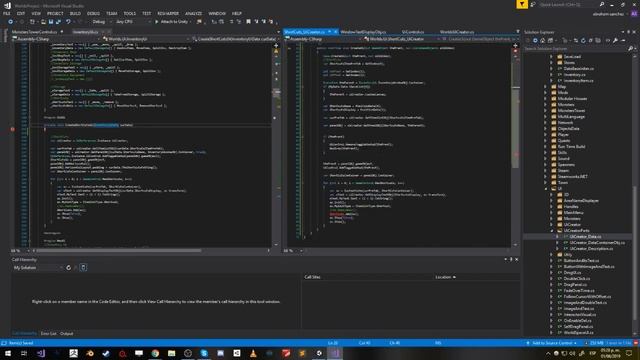The height and width of the screenshot is (360, 640).
Task: Click the bookmark toggle toolbar icon
Action: pyautogui.click(x=248, y=22)
